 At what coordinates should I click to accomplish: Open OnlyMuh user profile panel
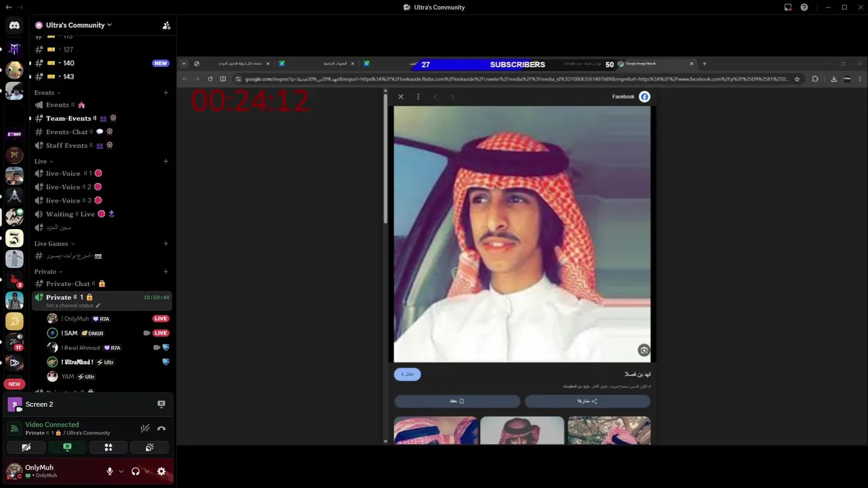pos(53,471)
